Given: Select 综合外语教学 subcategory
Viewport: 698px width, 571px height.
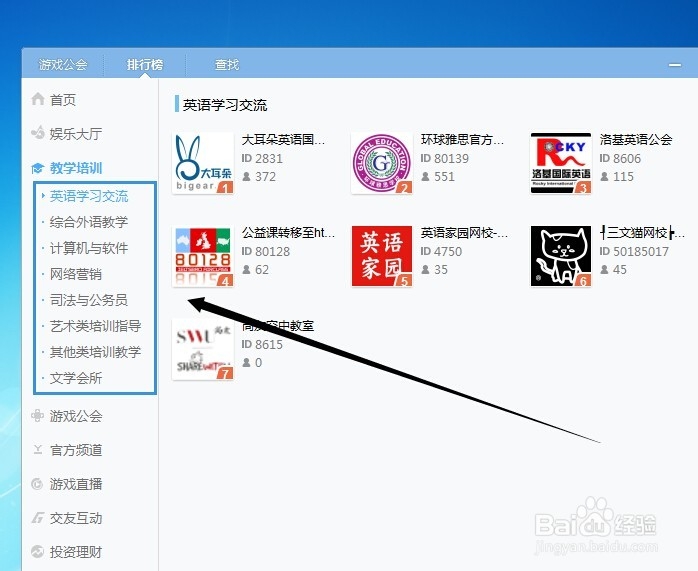Looking at the screenshot, I should (89, 222).
